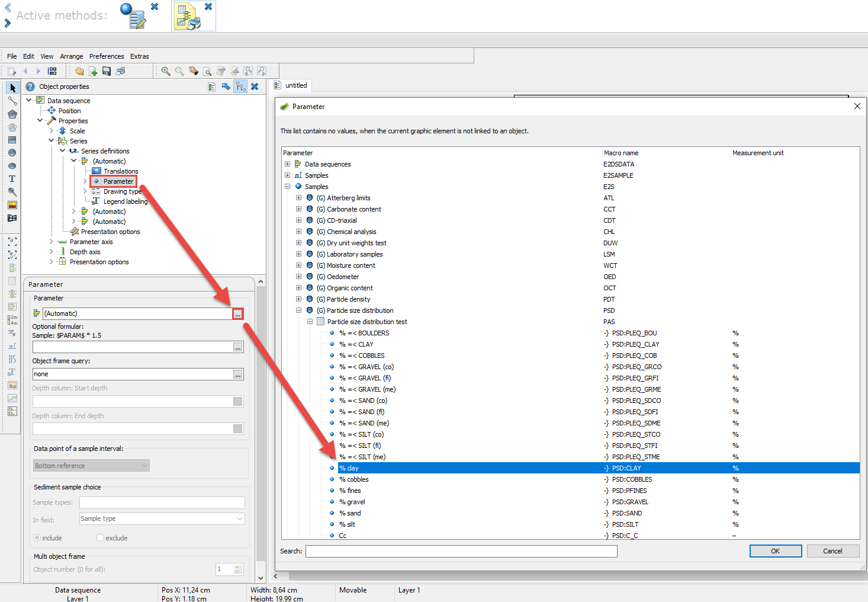868x602 pixels.
Task: Click the browse button for Optional formular
Action: 238,347
